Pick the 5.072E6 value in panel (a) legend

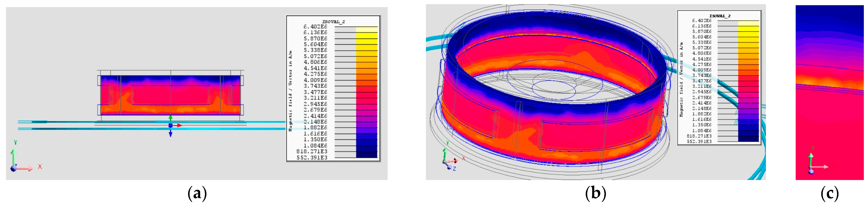tap(315, 56)
